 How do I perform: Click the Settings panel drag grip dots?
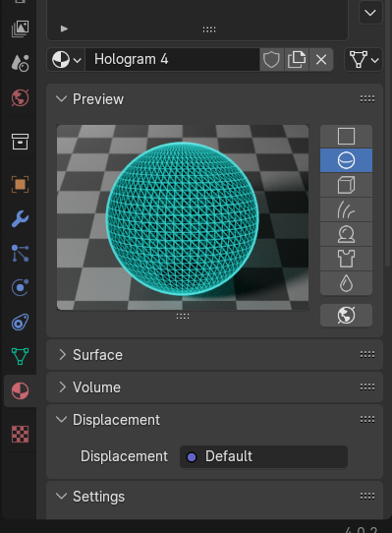[367, 497]
